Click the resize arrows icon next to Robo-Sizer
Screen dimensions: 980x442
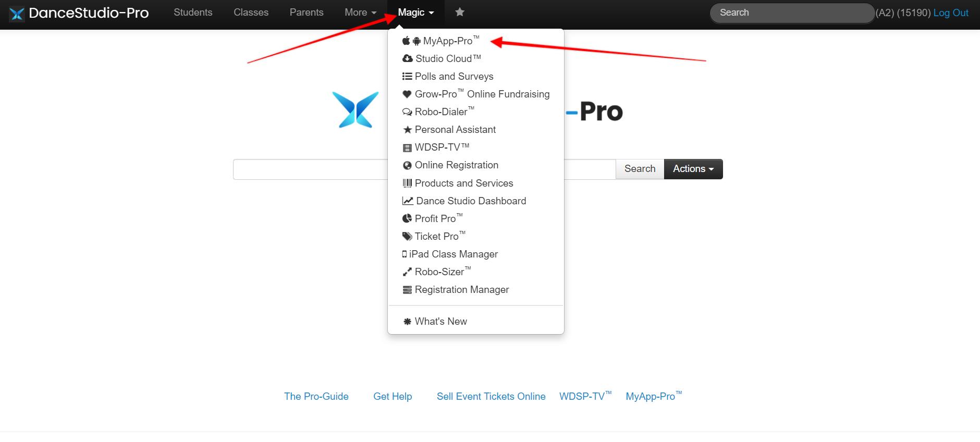point(407,272)
